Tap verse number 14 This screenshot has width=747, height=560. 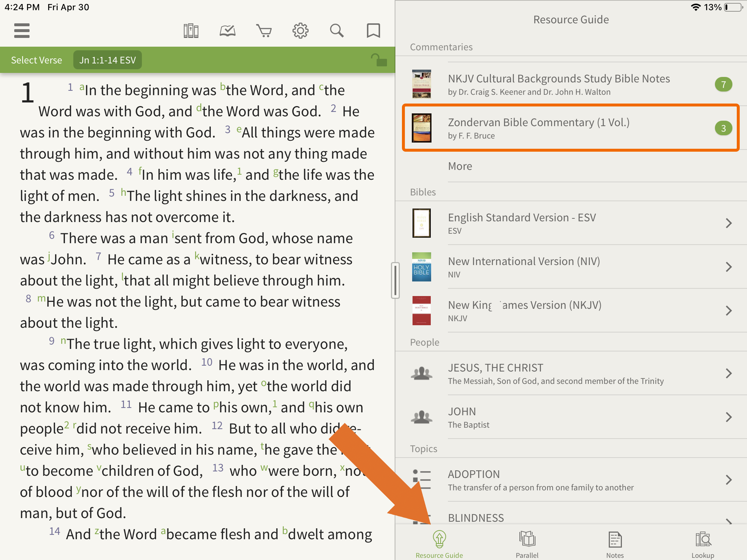[55, 531]
